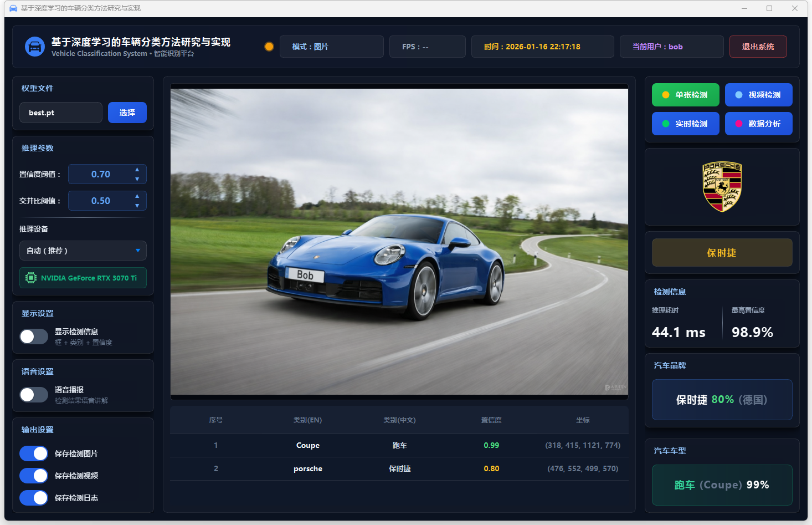Start 单张检测 single image detection
This screenshot has width=812, height=525.
tap(686, 95)
